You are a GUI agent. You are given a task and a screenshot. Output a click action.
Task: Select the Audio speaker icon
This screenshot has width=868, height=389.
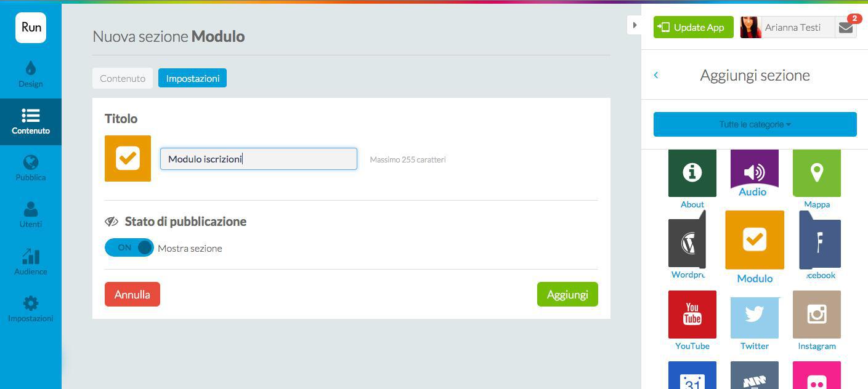[754, 170]
